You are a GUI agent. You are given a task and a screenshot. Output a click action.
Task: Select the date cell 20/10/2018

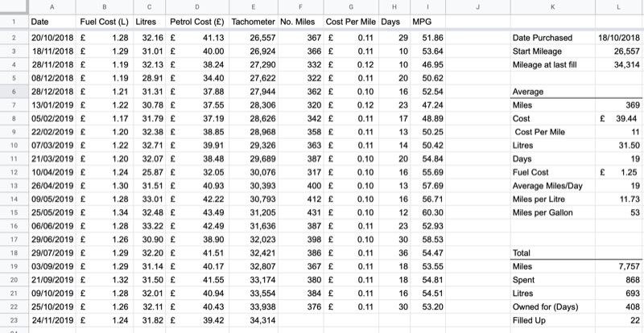(x=52, y=38)
